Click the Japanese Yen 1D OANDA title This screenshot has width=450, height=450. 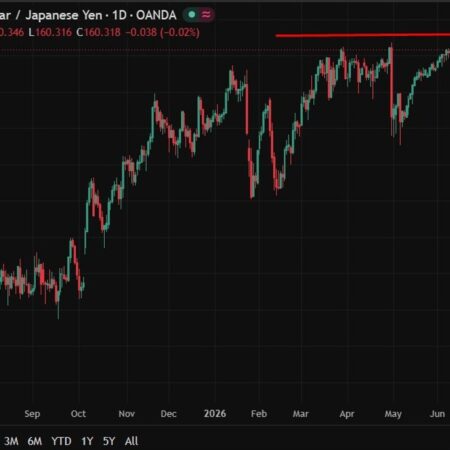pyautogui.click(x=88, y=15)
